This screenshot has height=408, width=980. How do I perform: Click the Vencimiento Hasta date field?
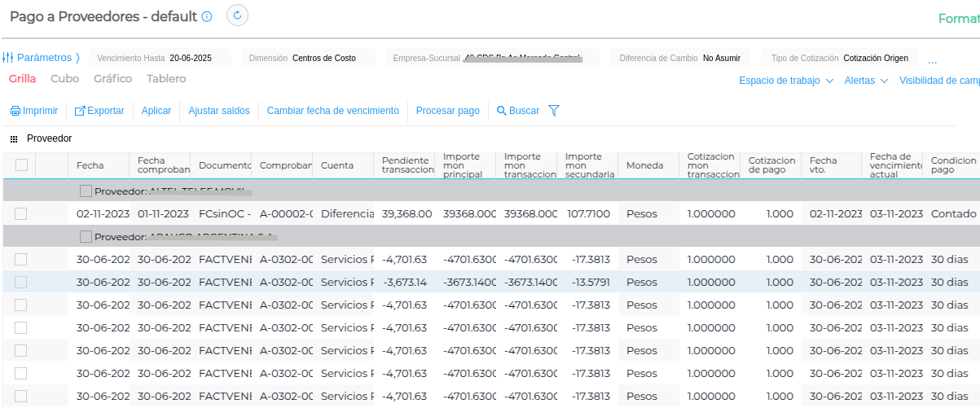[x=191, y=58]
